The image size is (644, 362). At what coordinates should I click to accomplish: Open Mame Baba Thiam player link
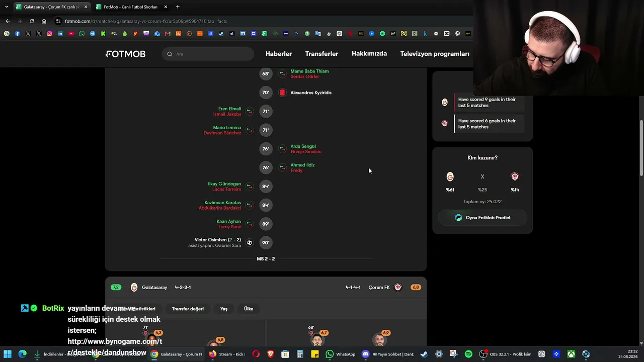point(309,71)
